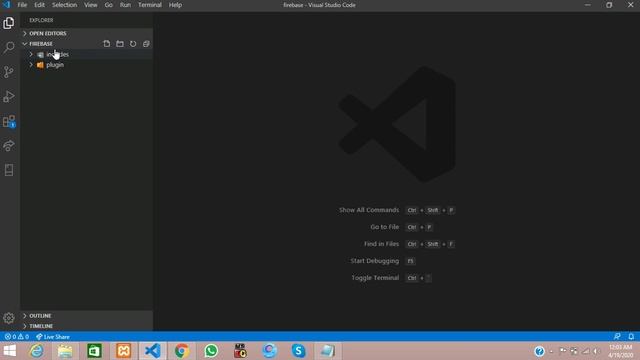Image resolution: width=640 pixels, height=360 pixels.
Task: Open the Live Share activity bar icon
Action: point(9,146)
